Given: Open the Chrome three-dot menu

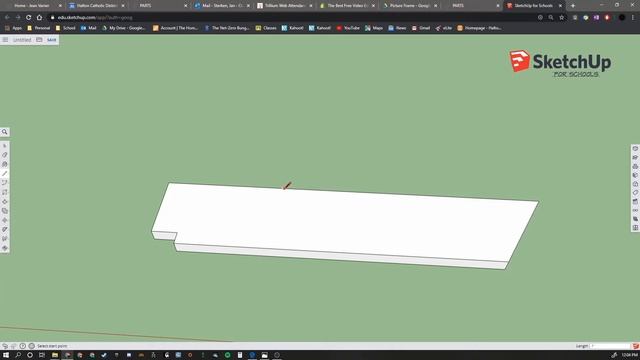Looking at the screenshot, I should pos(633,18).
